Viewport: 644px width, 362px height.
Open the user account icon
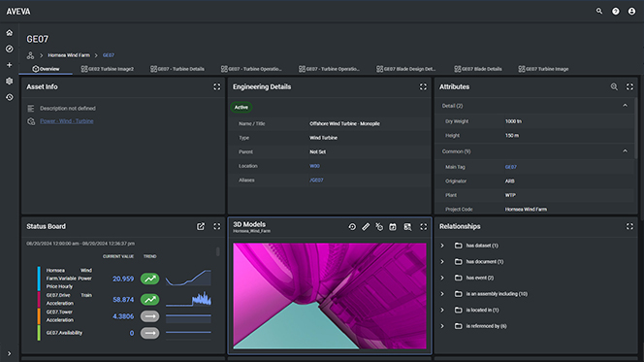point(631,12)
